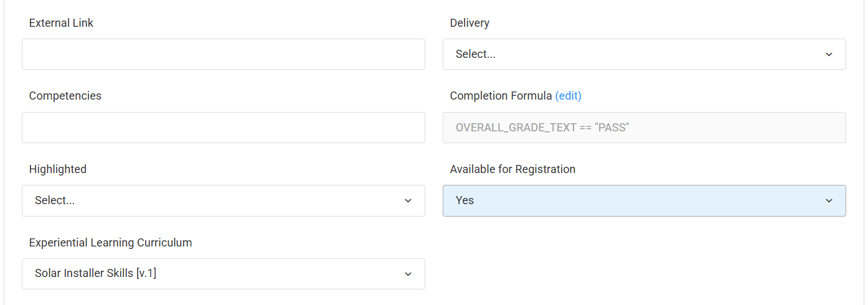Screen dimensions: 868x305
Task: Click the Highlighted field label
Action: click(57, 169)
